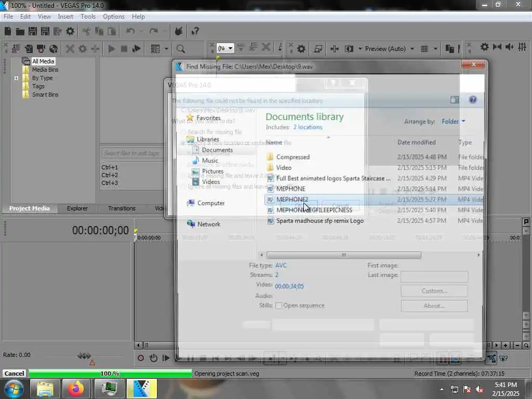Open the Compressed folder
The width and height of the screenshot is (532, 399).
tap(293, 157)
